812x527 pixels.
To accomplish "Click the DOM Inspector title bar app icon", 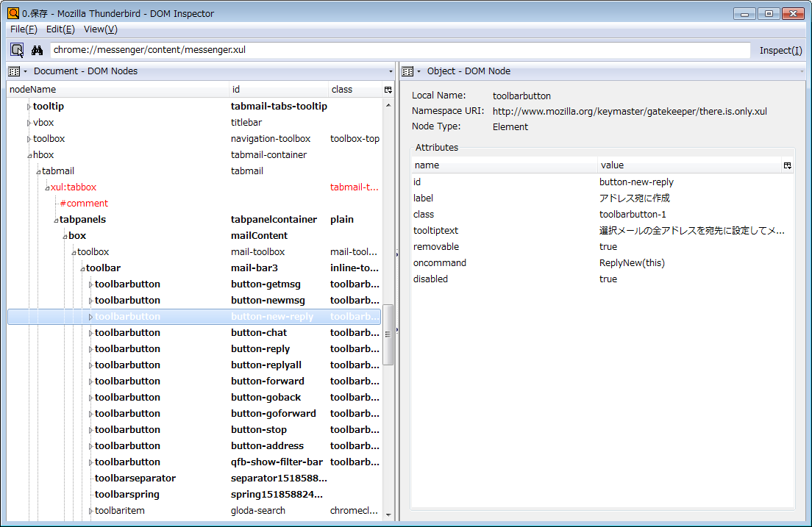I will click(x=13, y=13).
